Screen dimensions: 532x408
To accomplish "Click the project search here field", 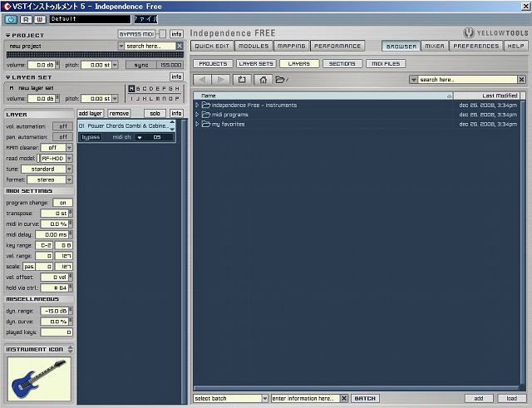I will [150, 46].
